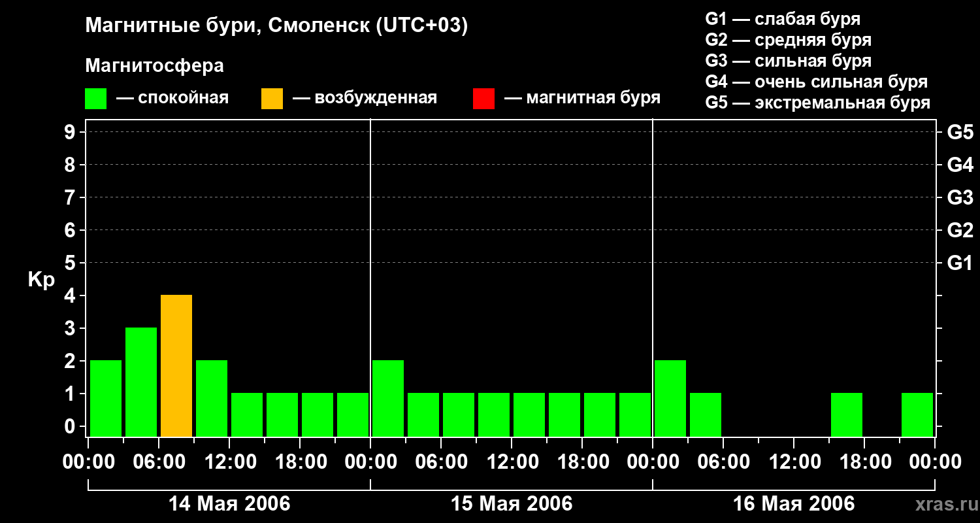Click the '06:00' time label under 14 May
The height and width of the screenshot is (523, 980).
pos(159,462)
